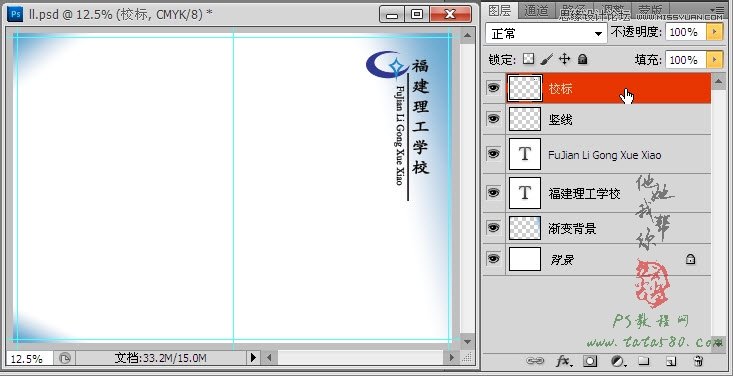733x376 pixels.
Task: Lock transparent pixels icon
Action: click(x=528, y=59)
